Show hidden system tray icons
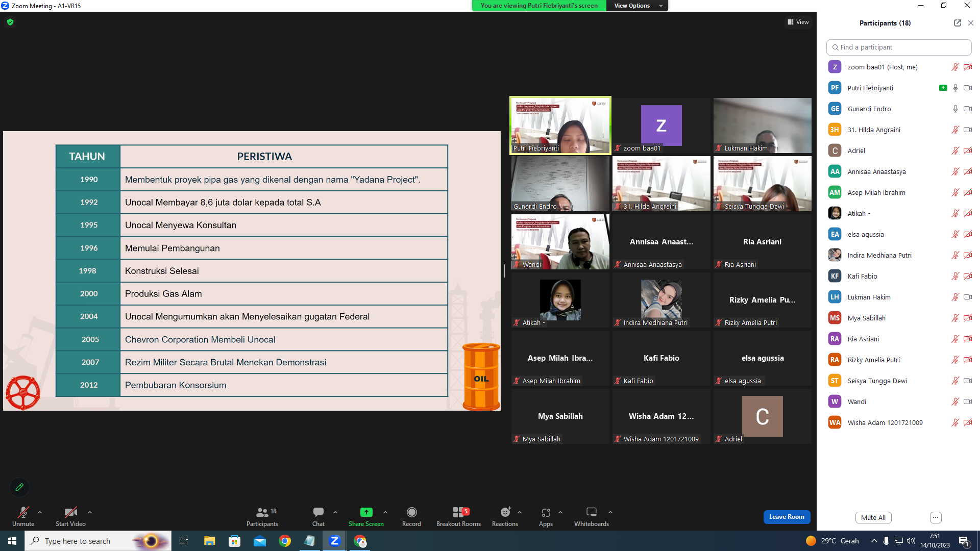980x551 pixels. click(874, 541)
